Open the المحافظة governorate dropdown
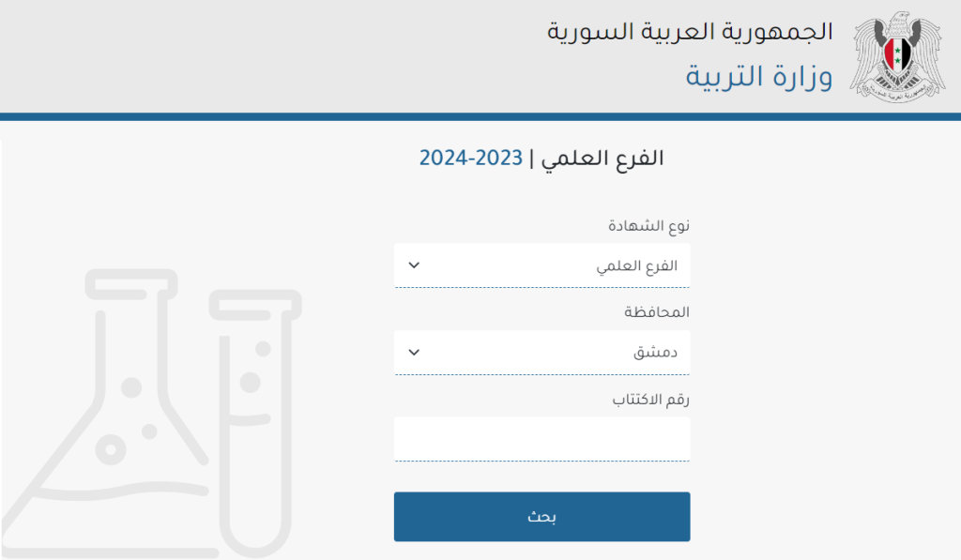This screenshot has width=961, height=560. point(542,353)
